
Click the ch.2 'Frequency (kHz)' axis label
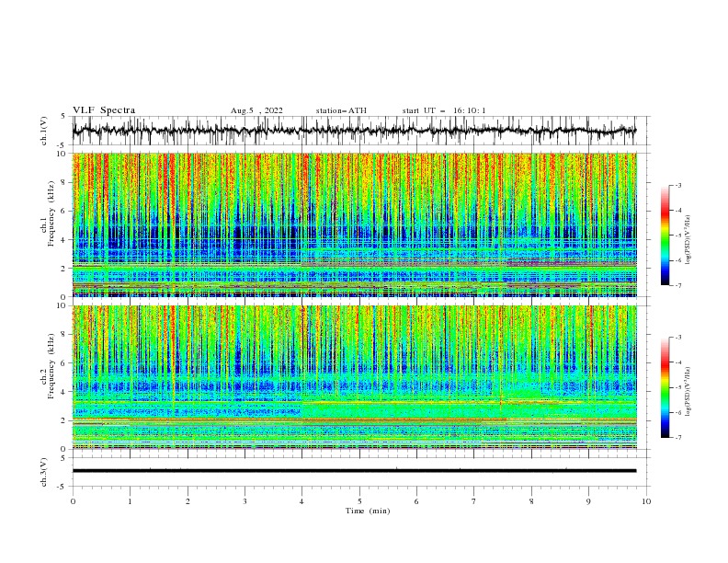[x=51, y=365]
